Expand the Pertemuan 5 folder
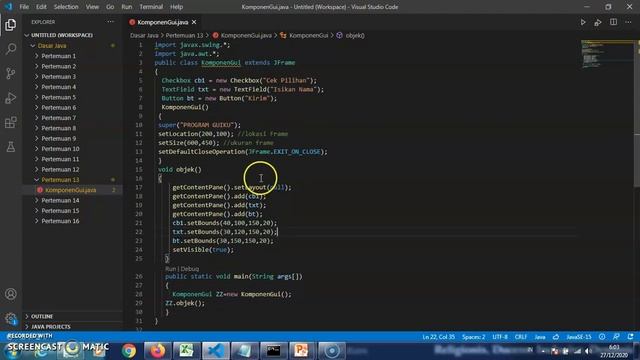The height and width of the screenshot is (360, 640). tap(58, 97)
